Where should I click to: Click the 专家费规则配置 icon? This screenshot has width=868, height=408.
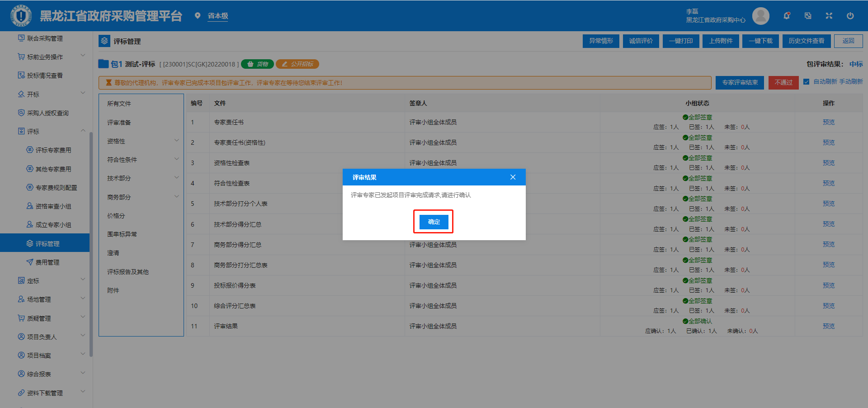click(x=30, y=187)
